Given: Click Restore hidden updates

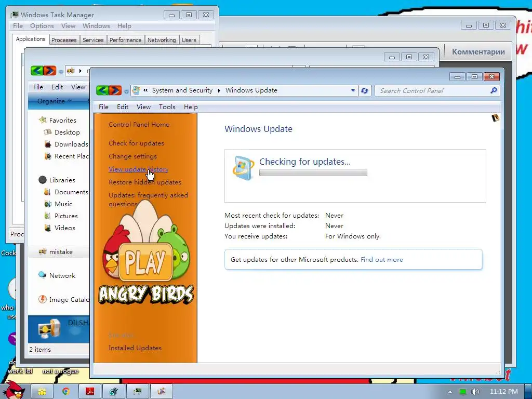Looking at the screenshot, I should (x=145, y=182).
